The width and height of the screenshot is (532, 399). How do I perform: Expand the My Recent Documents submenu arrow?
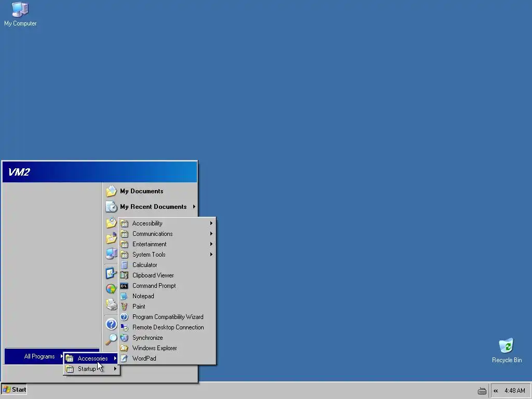tap(194, 206)
